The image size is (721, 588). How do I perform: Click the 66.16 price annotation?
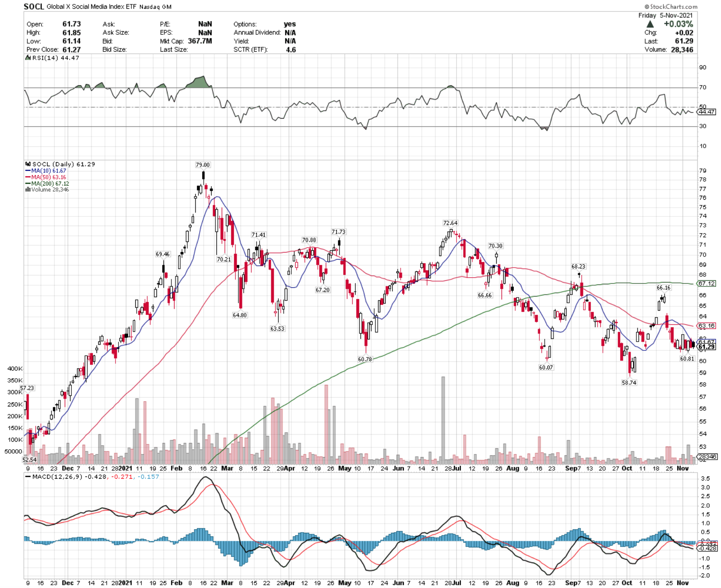click(664, 288)
